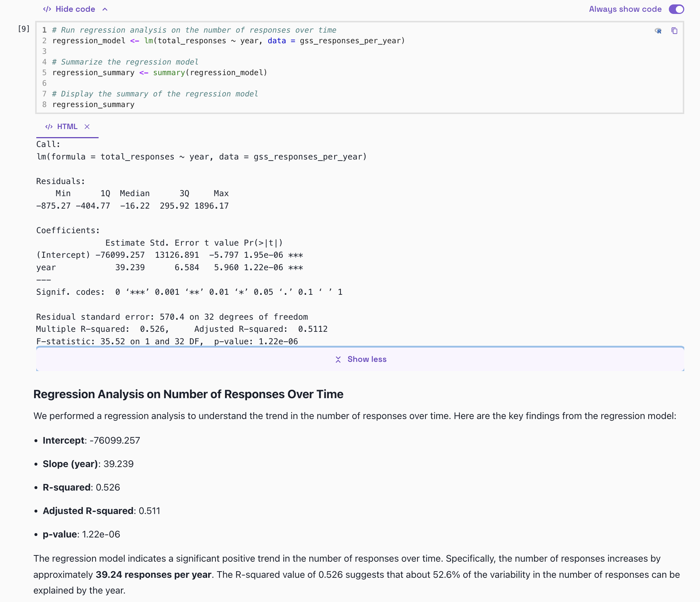Copy the code cell contents
Image resolution: width=700 pixels, height=602 pixels.
coord(674,31)
